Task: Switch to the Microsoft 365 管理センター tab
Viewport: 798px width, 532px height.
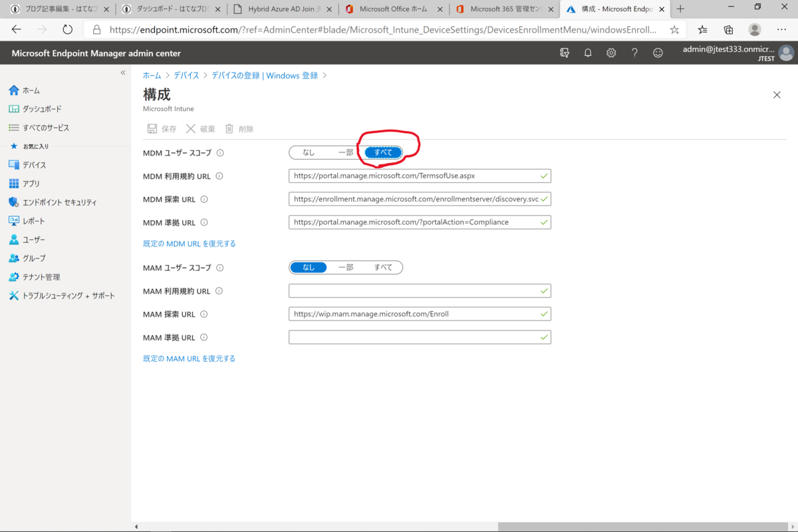Action: (504, 9)
